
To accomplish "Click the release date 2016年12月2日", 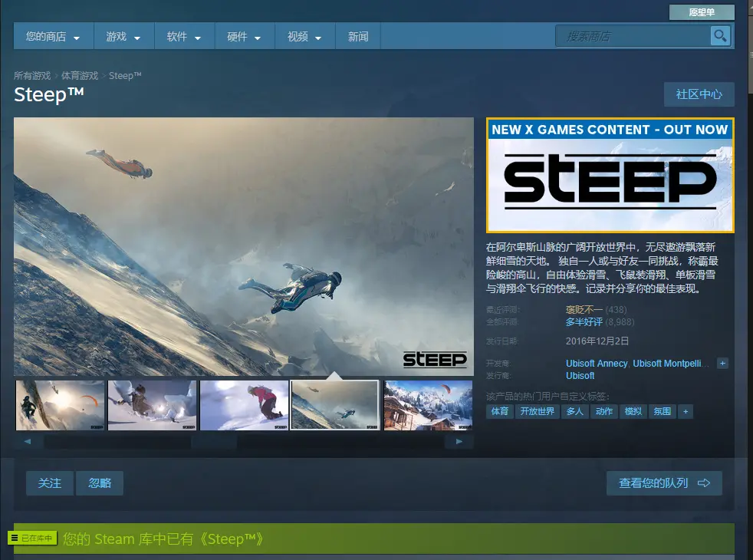I will (597, 341).
